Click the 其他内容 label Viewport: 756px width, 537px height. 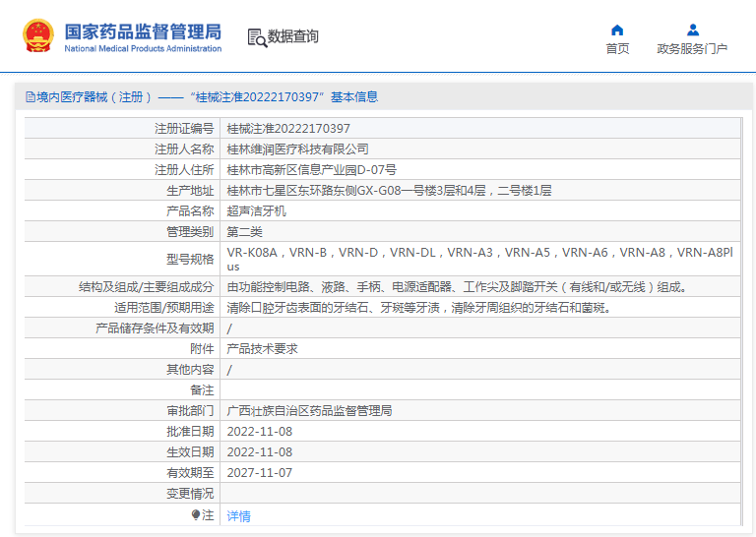click(x=190, y=370)
